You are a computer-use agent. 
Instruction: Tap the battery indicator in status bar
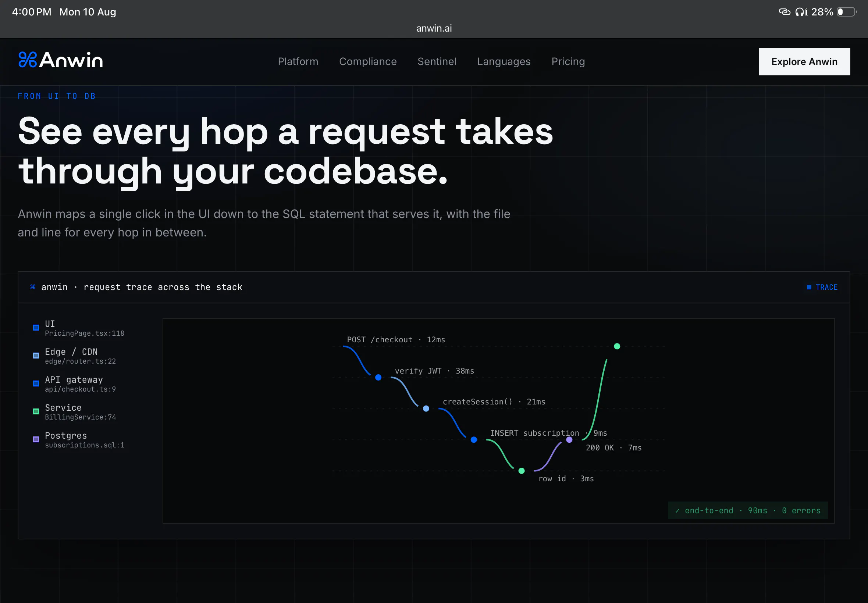coord(846,12)
